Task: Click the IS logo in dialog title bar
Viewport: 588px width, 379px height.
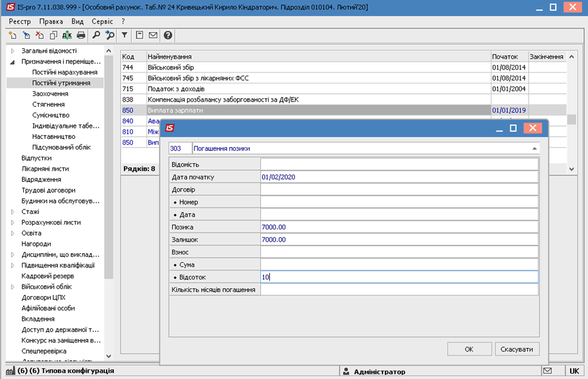Action: (170, 128)
